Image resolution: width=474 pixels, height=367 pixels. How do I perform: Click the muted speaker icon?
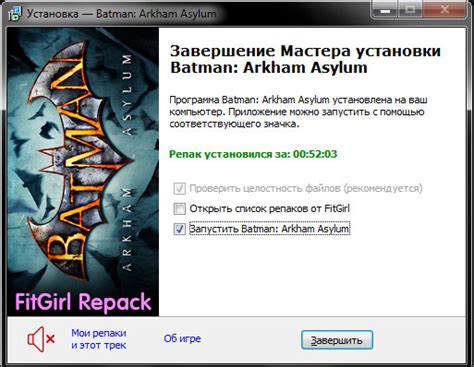pyautogui.click(x=41, y=339)
